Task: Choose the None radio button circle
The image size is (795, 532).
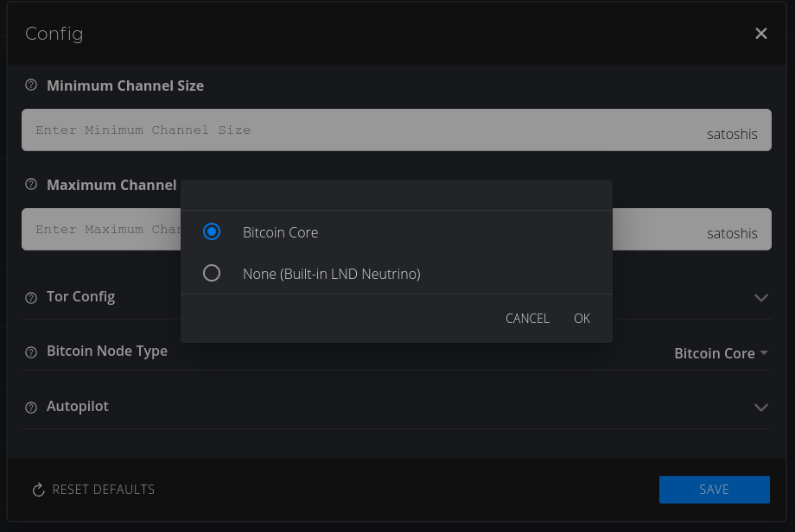Action: click(212, 274)
